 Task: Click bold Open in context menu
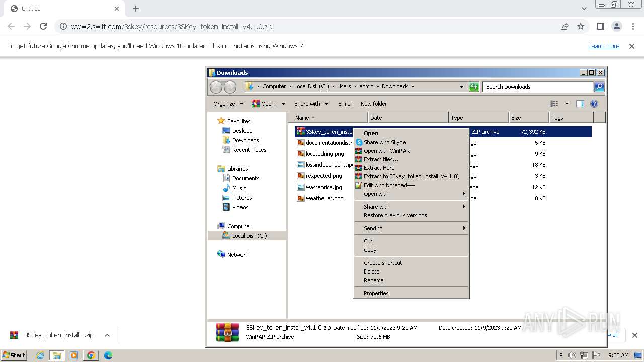click(x=411, y=133)
